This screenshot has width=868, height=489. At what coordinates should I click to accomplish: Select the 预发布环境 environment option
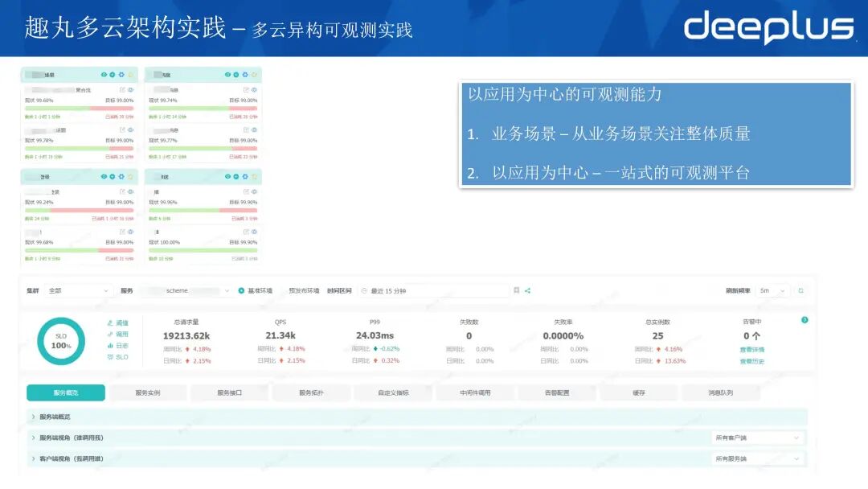pyautogui.click(x=304, y=290)
